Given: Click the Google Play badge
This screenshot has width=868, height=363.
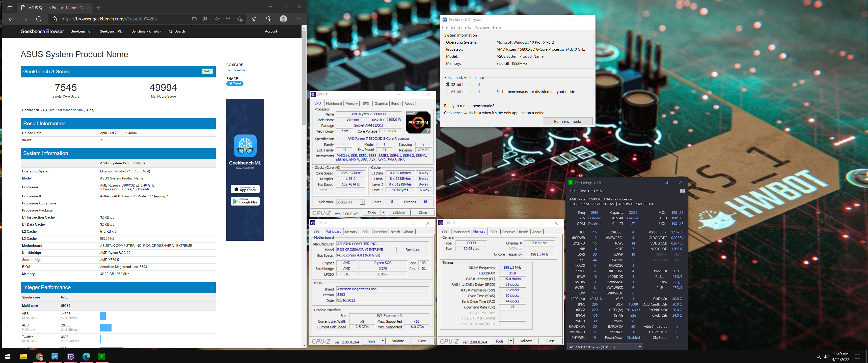Looking at the screenshot, I should click(x=245, y=201).
